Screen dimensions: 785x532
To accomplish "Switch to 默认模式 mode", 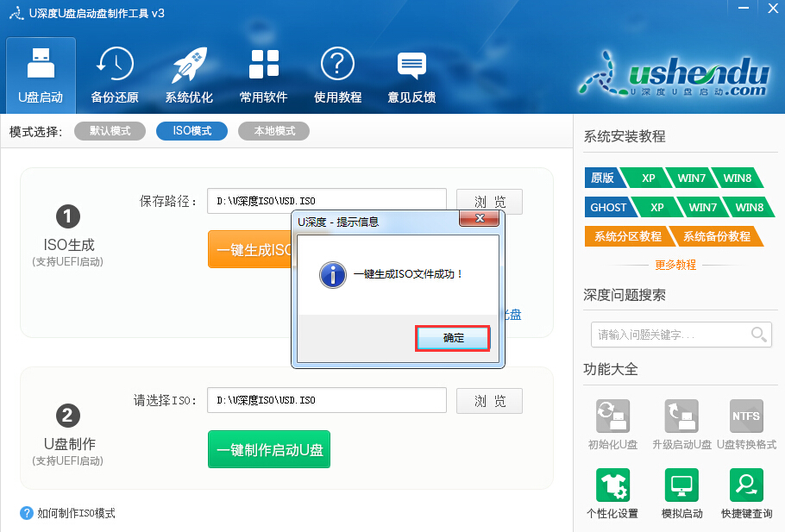I will click(110, 131).
